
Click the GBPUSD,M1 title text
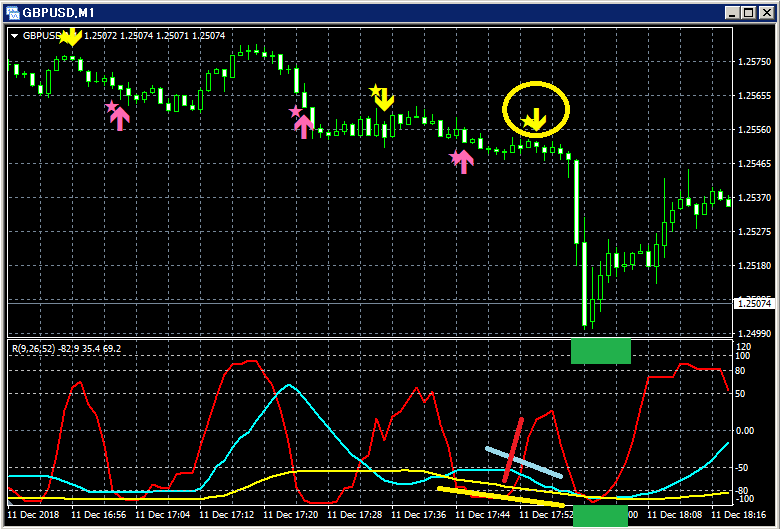[x=58, y=12]
